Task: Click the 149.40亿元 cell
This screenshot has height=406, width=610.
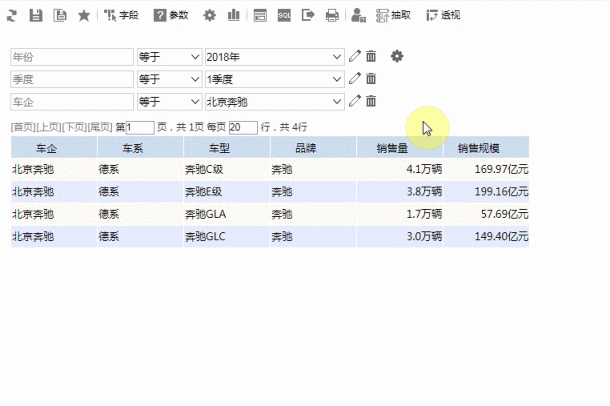Action: pos(486,236)
